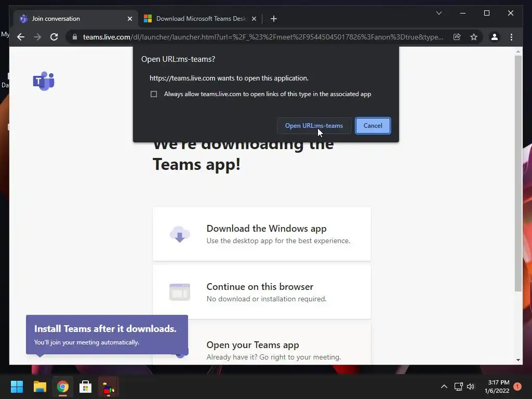Click the Chrome back arrow
The height and width of the screenshot is (399, 532).
point(21,37)
